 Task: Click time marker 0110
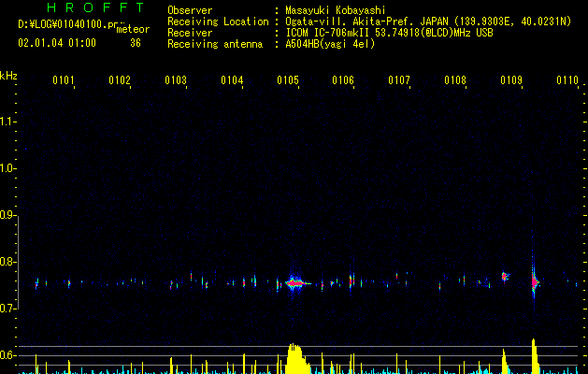coord(567,79)
